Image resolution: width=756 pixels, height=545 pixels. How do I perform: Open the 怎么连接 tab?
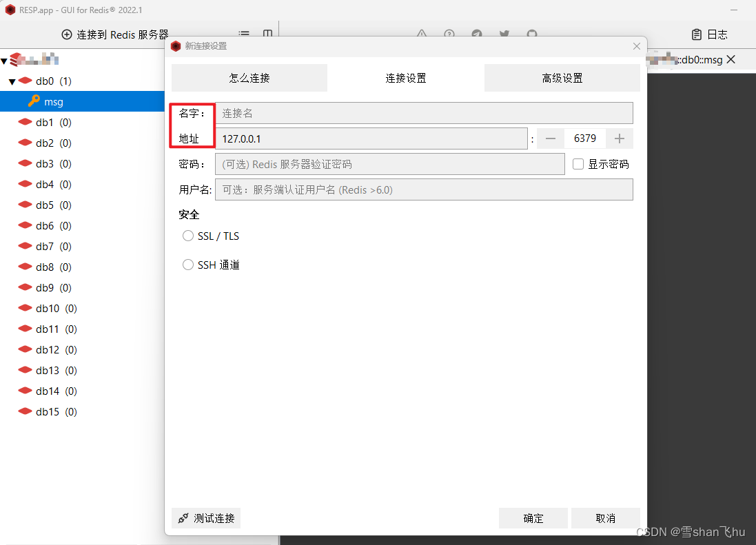point(249,78)
